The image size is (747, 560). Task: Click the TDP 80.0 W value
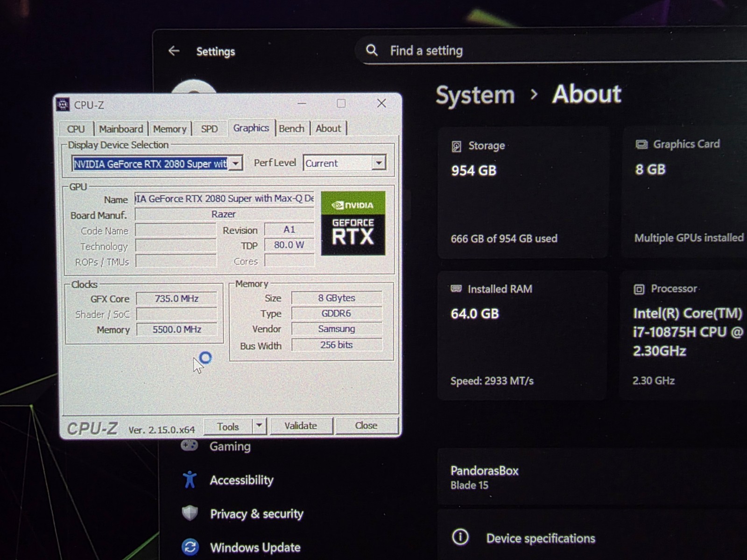click(289, 245)
